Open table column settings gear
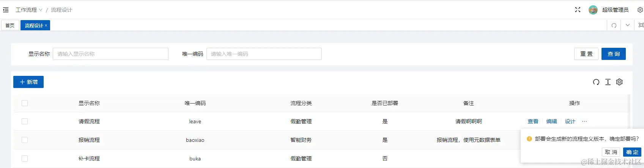This screenshot has width=644, height=168. point(619,82)
